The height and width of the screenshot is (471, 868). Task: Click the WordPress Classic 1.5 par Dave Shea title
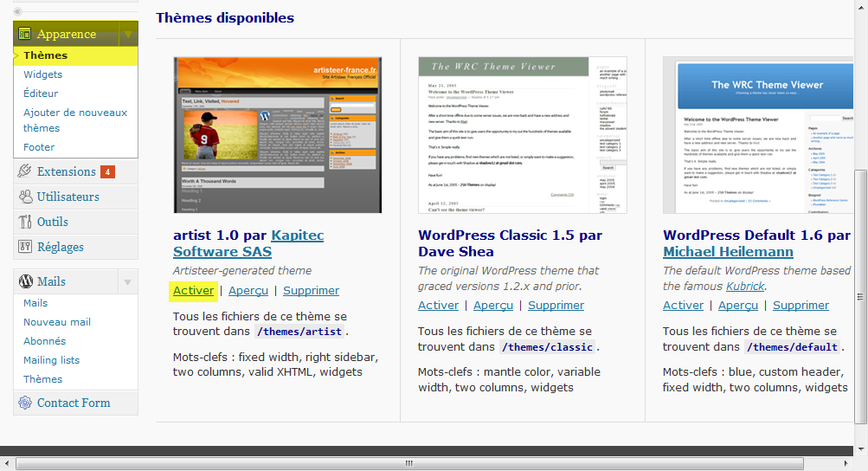click(510, 243)
